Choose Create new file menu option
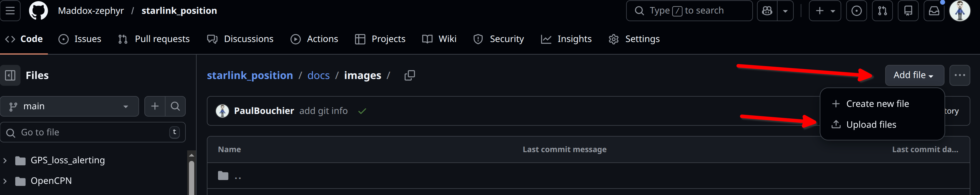The width and height of the screenshot is (980, 195). (x=877, y=104)
